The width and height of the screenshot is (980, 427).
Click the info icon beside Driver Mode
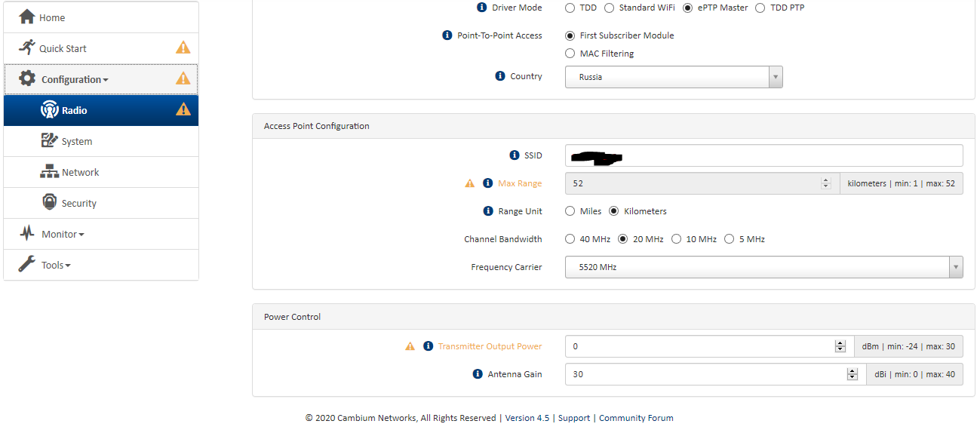coord(481,8)
